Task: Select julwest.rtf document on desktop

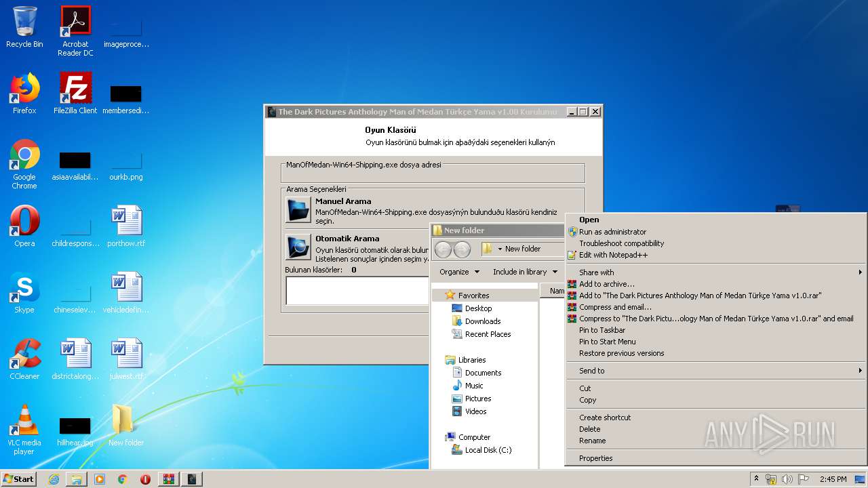Action: (126, 359)
